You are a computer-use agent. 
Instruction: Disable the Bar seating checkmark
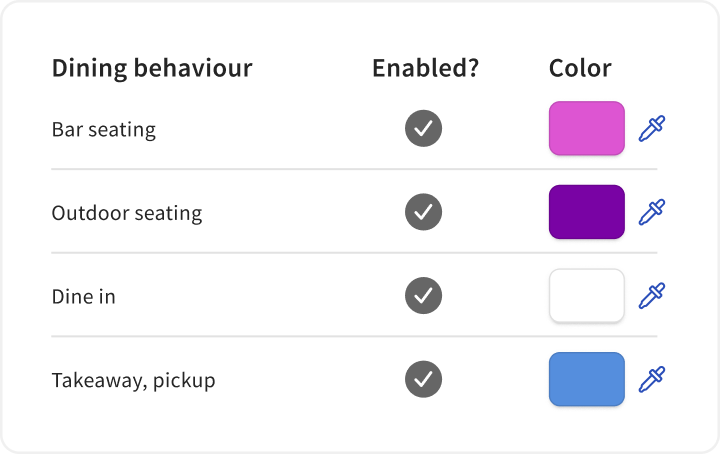(423, 129)
